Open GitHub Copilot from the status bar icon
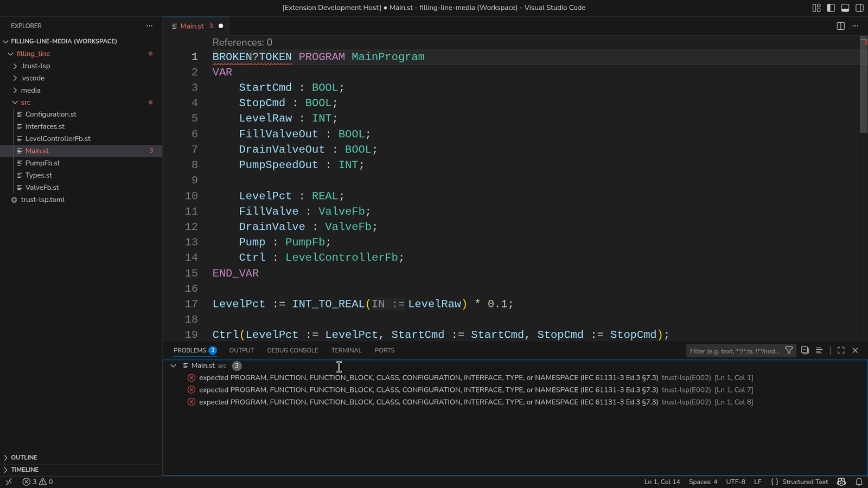The image size is (868, 488). coord(841,481)
